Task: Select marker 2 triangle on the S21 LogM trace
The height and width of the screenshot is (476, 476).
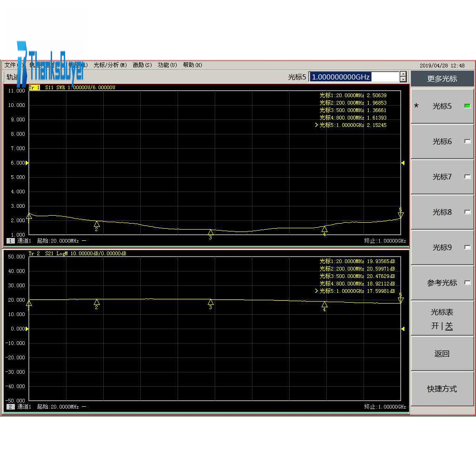Action: tap(97, 302)
